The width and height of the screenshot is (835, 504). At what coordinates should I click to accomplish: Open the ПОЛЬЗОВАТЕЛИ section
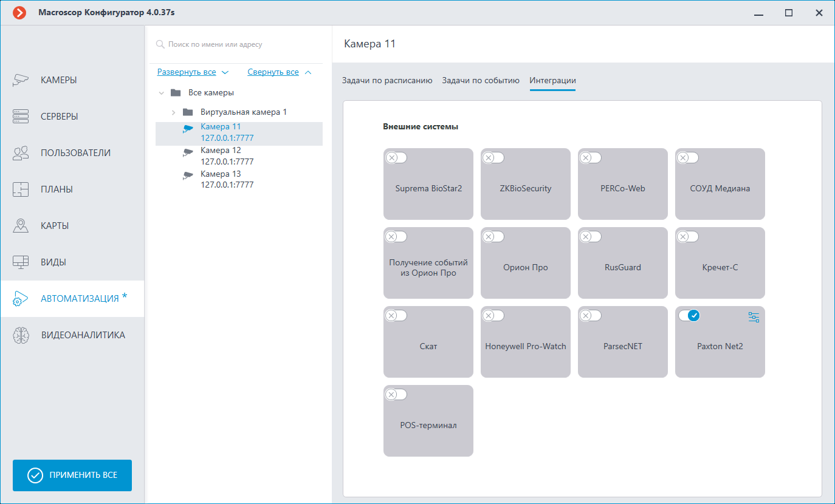(72, 153)
